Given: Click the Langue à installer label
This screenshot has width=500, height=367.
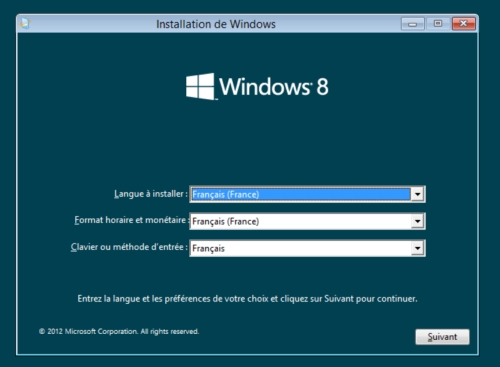Looking at the screenshot, I should click(151, 194).
